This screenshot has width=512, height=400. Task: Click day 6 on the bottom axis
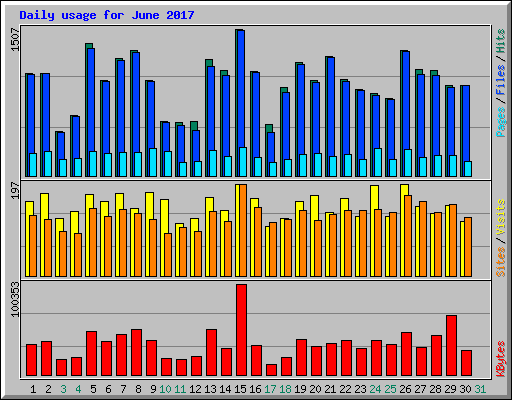tap(108, 389)
